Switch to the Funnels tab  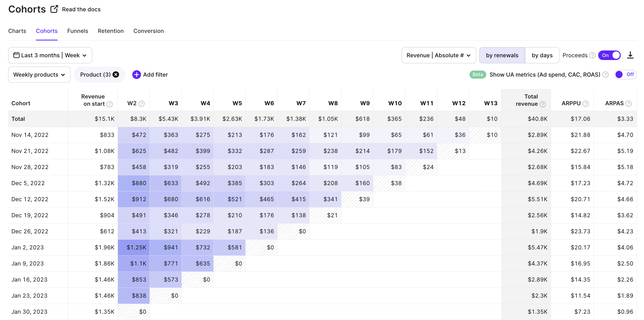[x=78, y=31]
